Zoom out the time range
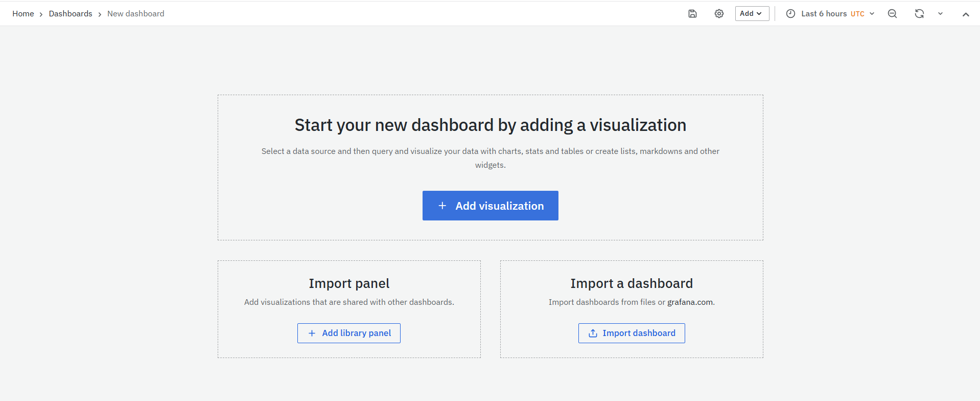This screenshot has height=401, width=980. click(x=892, y=14)
